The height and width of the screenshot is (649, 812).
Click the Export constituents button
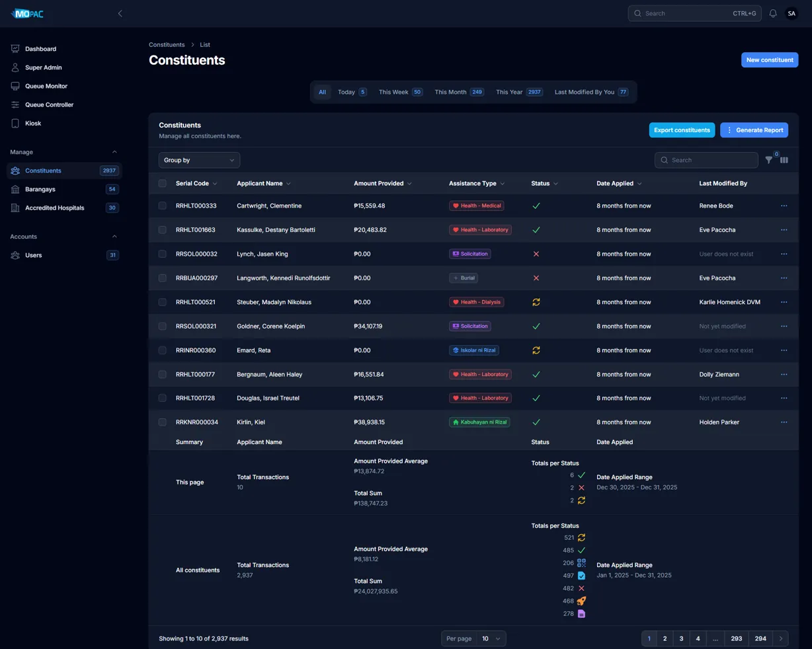pyautogui.click(x=682, y=130)
